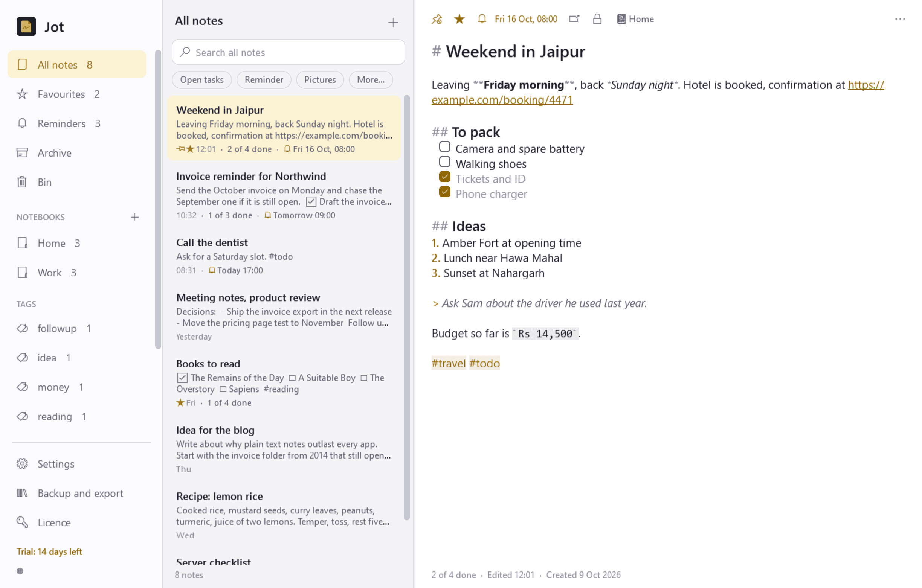922x588 pixels.
Task: Filter notes by Open tasks
Action: (202, 80)
